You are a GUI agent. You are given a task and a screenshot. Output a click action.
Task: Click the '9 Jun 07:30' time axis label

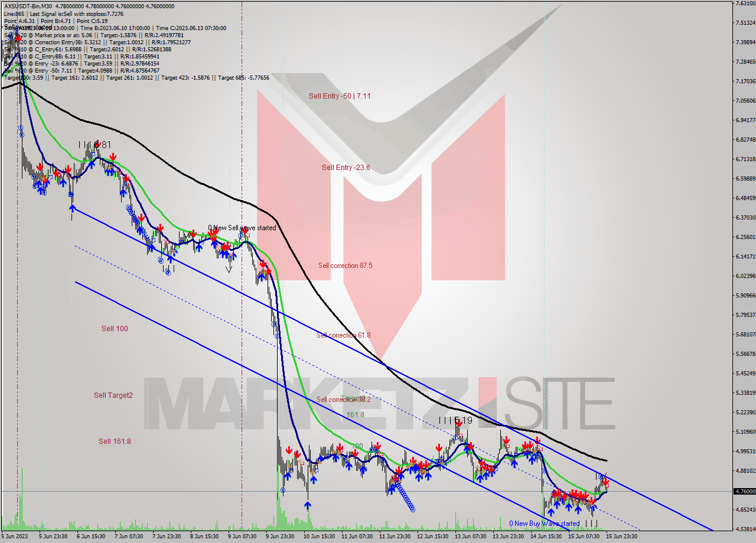point(242,537)
